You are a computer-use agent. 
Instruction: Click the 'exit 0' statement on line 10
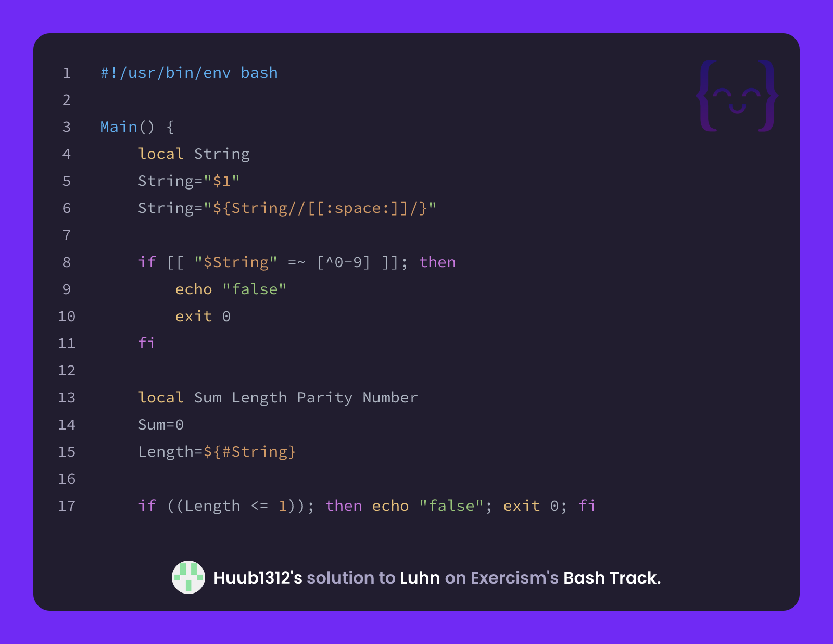pyautogui.click(x=203, y=317)
